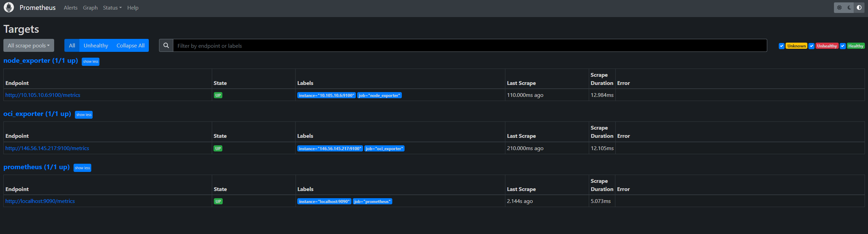Show only Unhealthy targets
868x234 pixels.
point(96,45)
